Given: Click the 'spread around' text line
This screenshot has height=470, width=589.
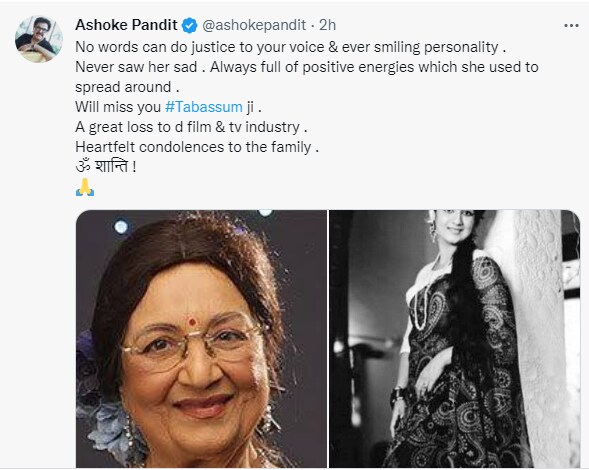Looking at the screenshot, I should (x=127, y=87).
